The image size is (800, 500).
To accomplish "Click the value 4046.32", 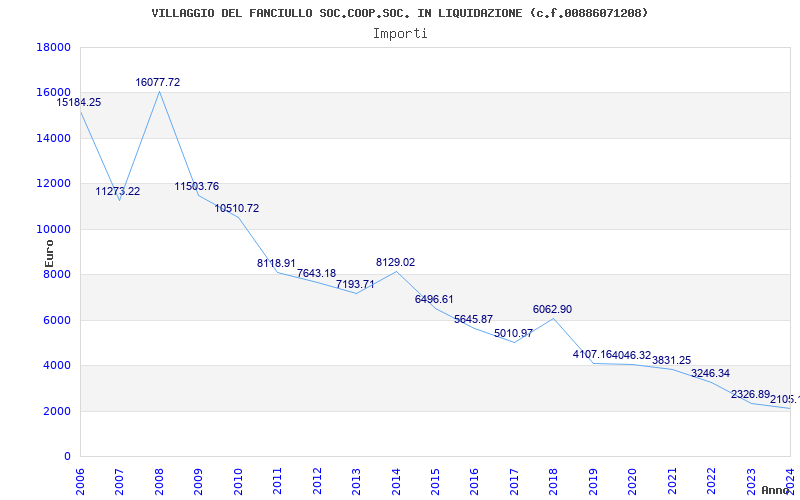I will (632, 356).
